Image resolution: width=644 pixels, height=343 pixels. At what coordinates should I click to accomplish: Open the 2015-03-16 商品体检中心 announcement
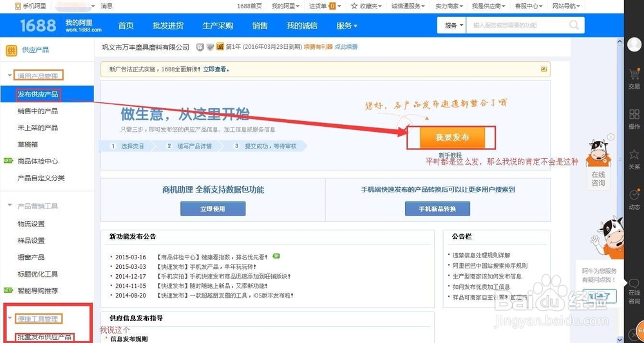(x=213, y=257)
